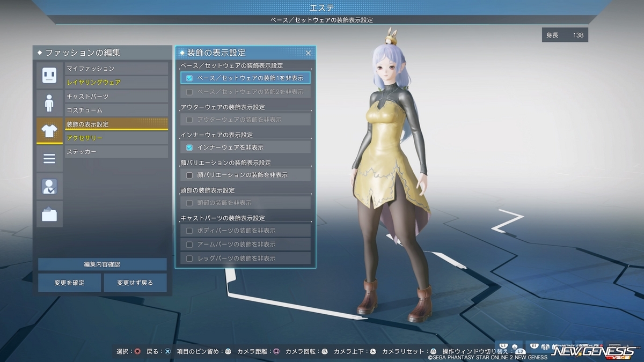
Task: Select レイヤリングウェア menu item
Action: [x=116, y=83]
